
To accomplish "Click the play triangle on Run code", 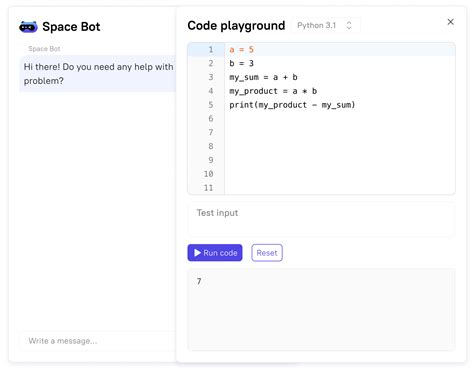I will click(x=198, y=253).
